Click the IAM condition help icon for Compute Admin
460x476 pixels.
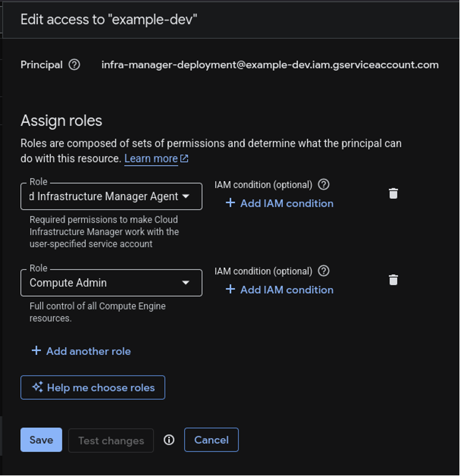click(324, 270)
